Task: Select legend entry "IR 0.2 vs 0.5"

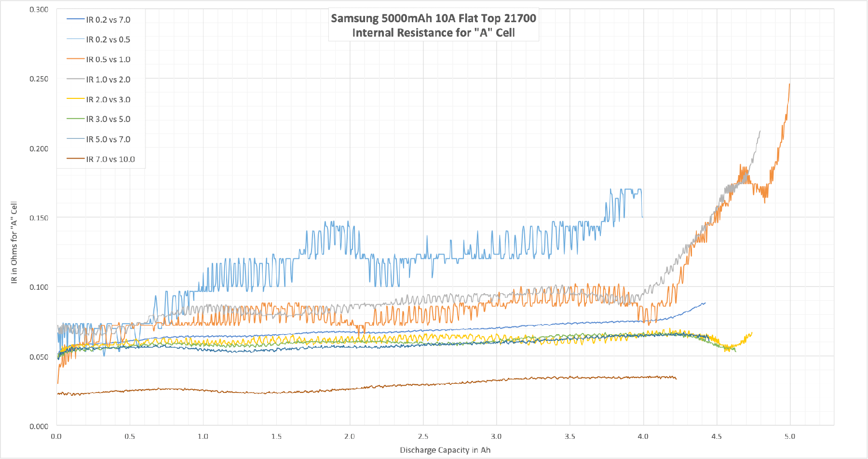Action: (x=108, y=40)
